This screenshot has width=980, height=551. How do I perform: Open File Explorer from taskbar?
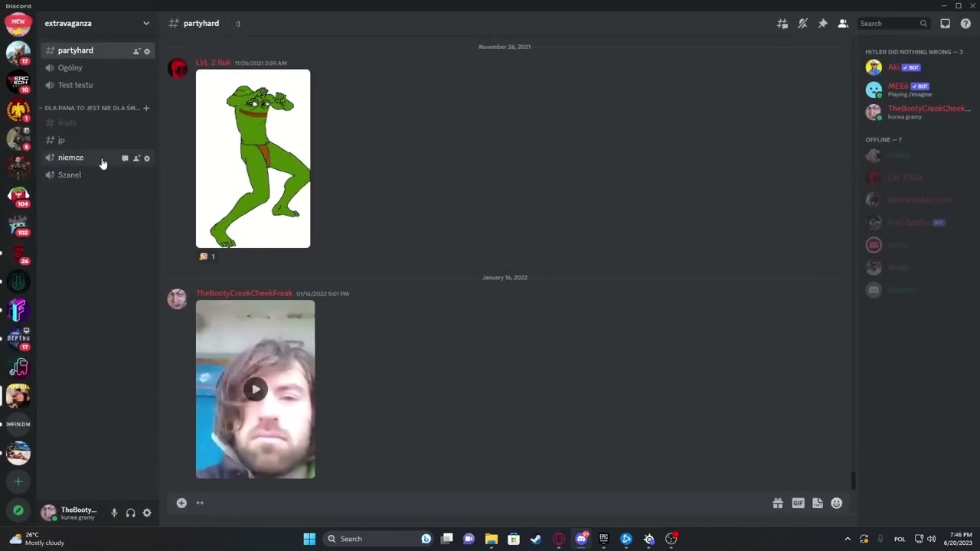(492, 539)
